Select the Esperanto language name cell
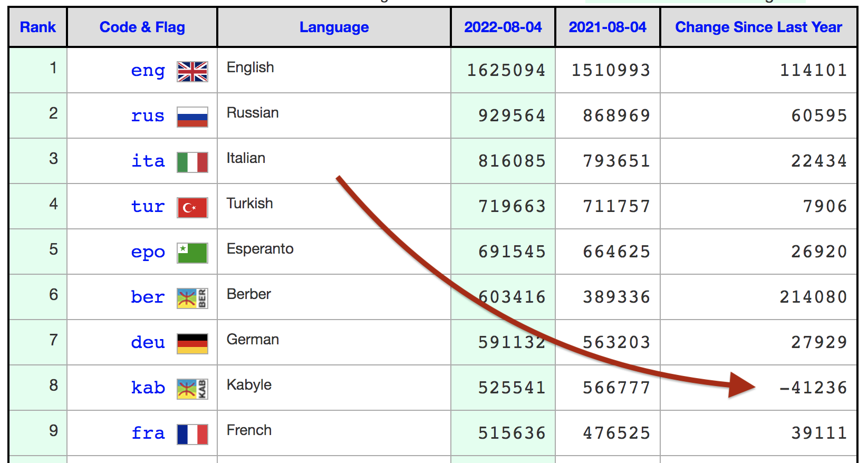 point(334,252)
